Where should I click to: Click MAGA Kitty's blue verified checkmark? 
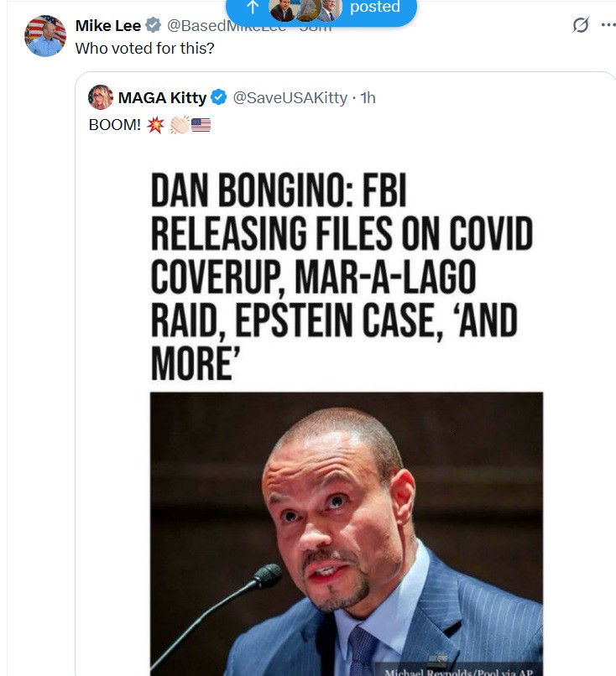pos(218,98)
